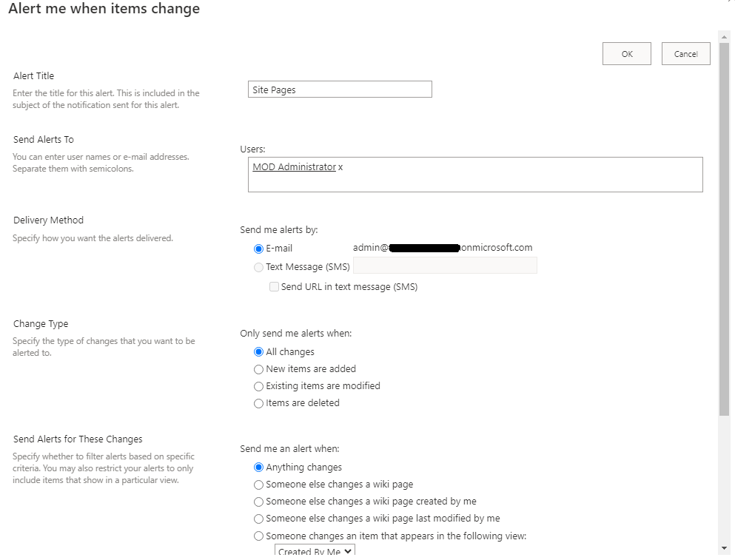This screenshot has height=560, width=735.
Task: Select Existing items are modified
Action: (x=258, y=385)
